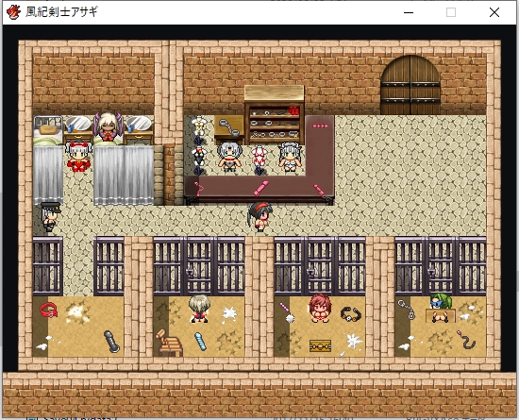Click the arched wooden double door
This screenshot has height=420, width=519.
410,85
